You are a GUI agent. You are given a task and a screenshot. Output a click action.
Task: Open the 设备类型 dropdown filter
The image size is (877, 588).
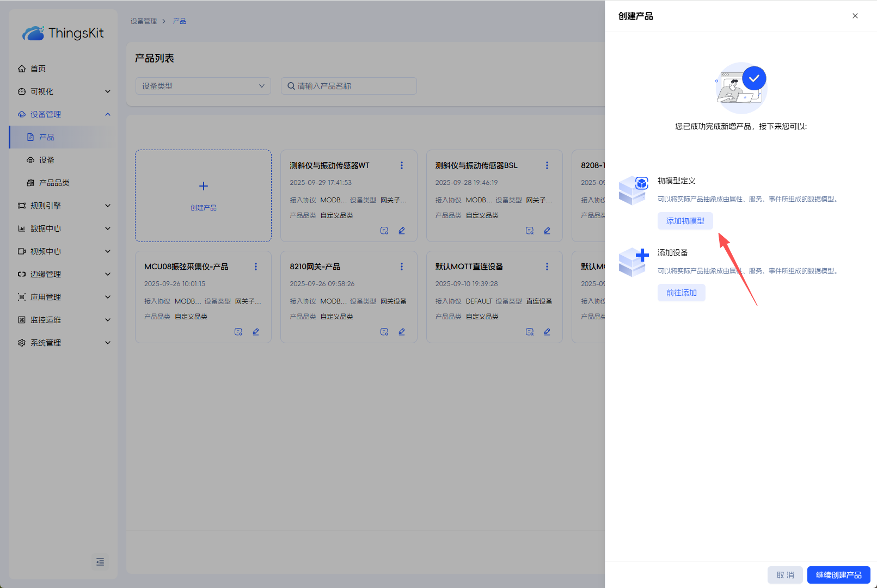(x=203, y=86)
